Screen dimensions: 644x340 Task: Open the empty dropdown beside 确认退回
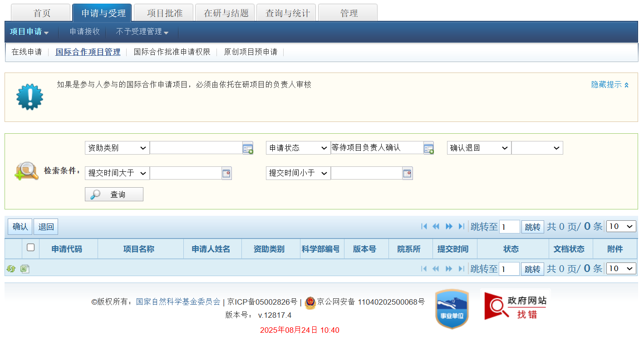[x=537, y=148]
